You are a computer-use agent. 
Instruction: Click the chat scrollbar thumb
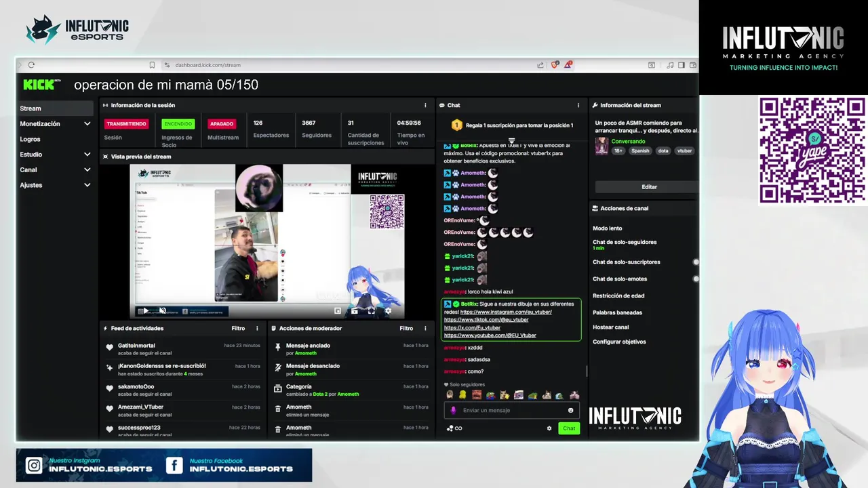pyautogui.click(x=587, y=371)
